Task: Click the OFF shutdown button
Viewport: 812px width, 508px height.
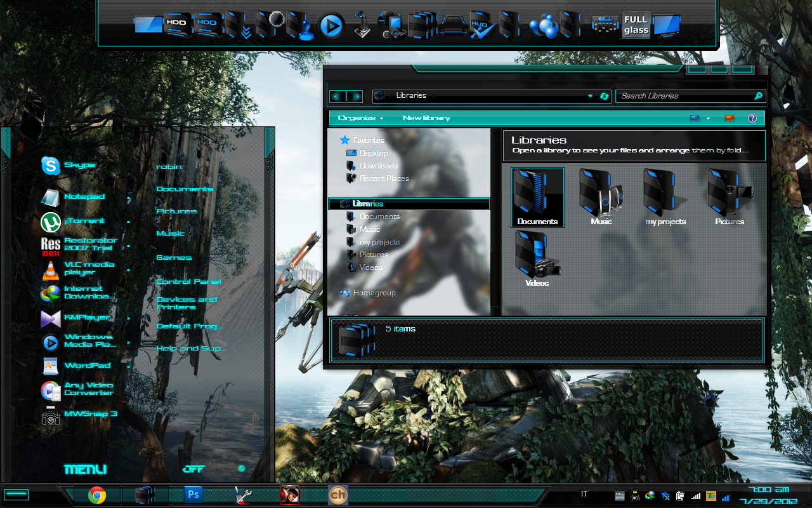Action: pos(193,469)
